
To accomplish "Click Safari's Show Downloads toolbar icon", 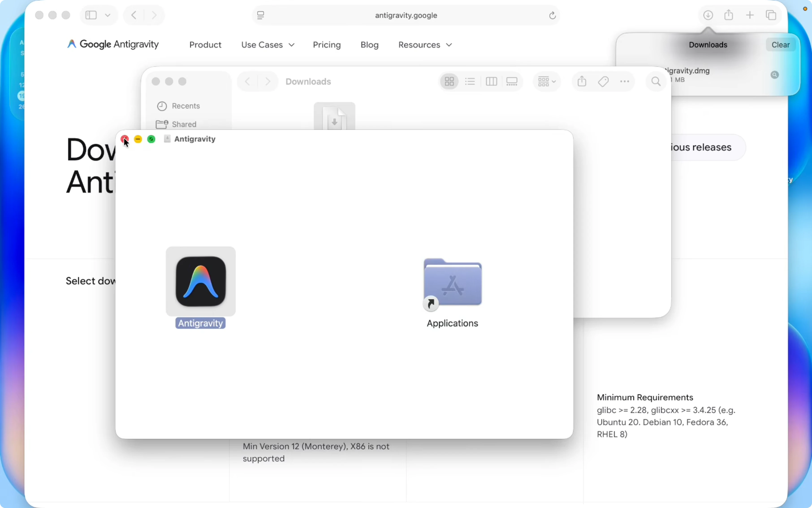I will coord(708,15).
